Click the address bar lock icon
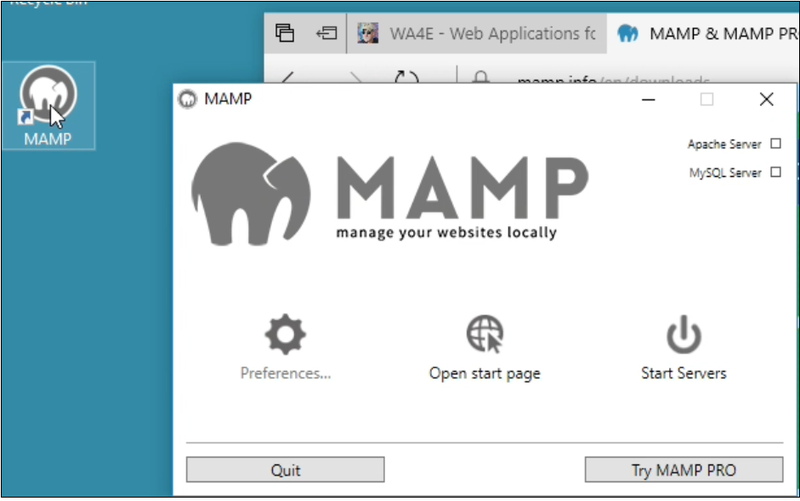 (480, 77)
